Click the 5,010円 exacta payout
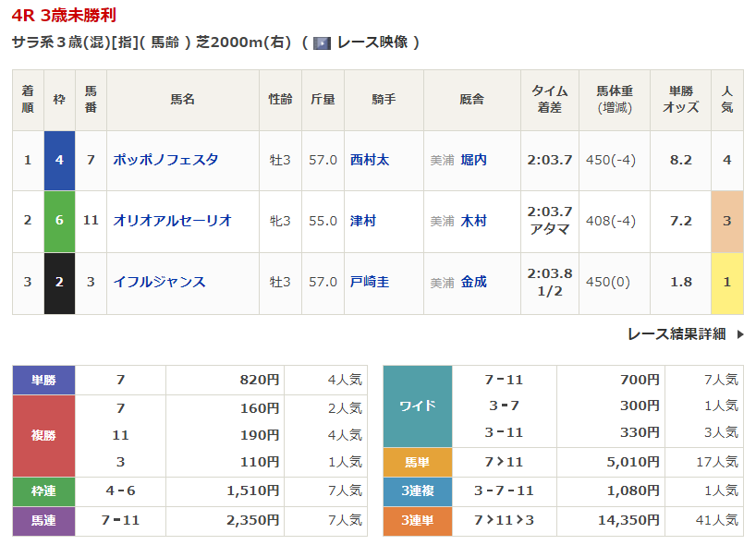Screen dimensions: 756x545 coord(633,463)
